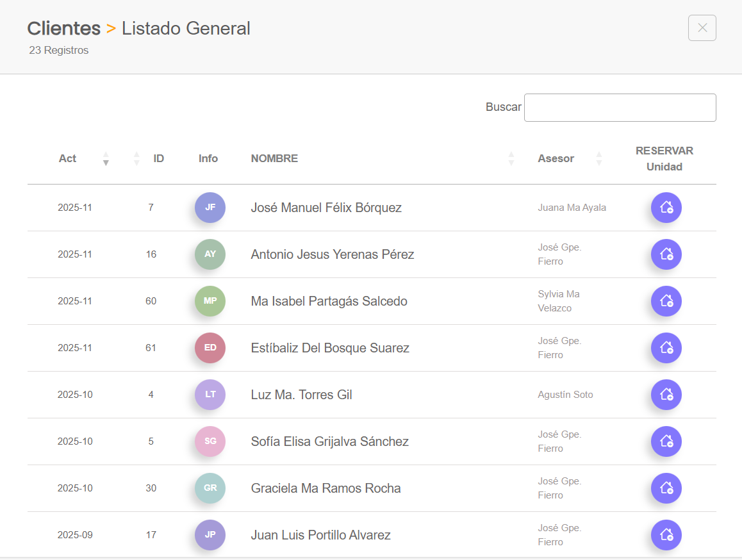Image resolution: width=742 pixels, height=560 pixels.
Task: Sort table by Act column arrows
Action: coord(106,159)
